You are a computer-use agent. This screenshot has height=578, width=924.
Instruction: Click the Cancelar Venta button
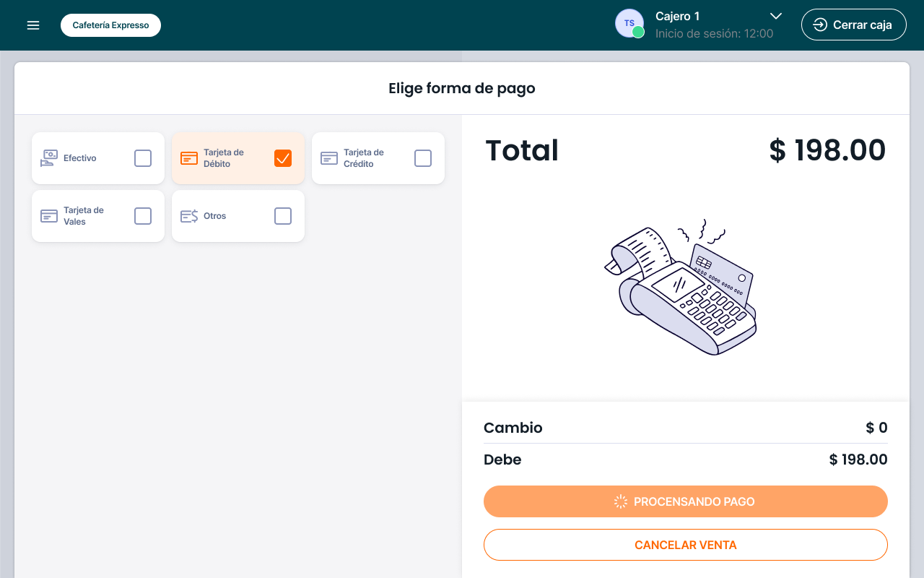pyautogui.click(x=685, y=545)
